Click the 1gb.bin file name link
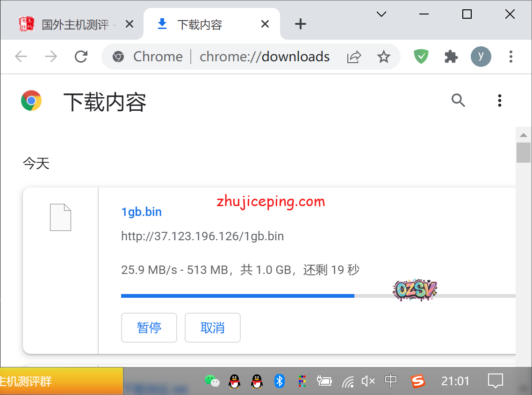The height and width of the screenshot is (395, 532). 141,212
